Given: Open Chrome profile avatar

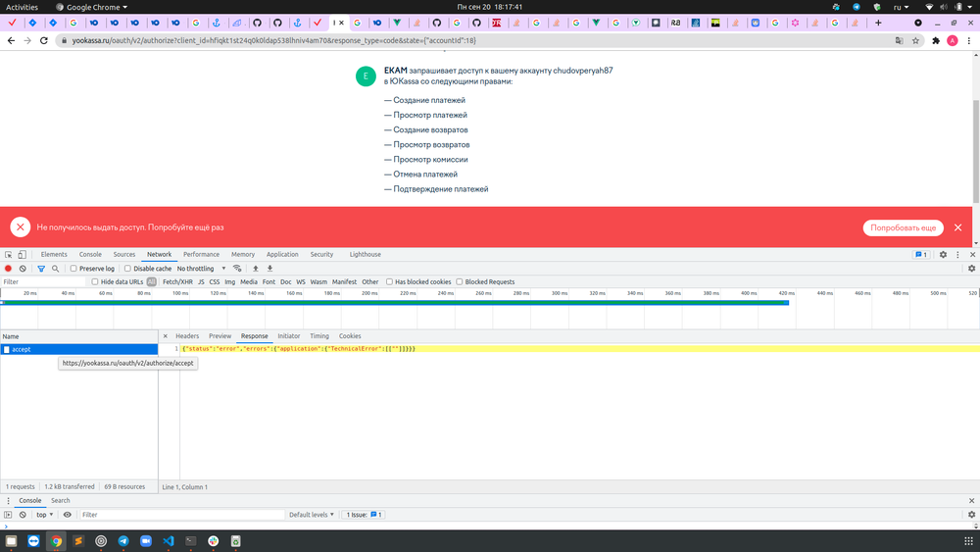Looking at the screenshot, I should coord(953,40).
